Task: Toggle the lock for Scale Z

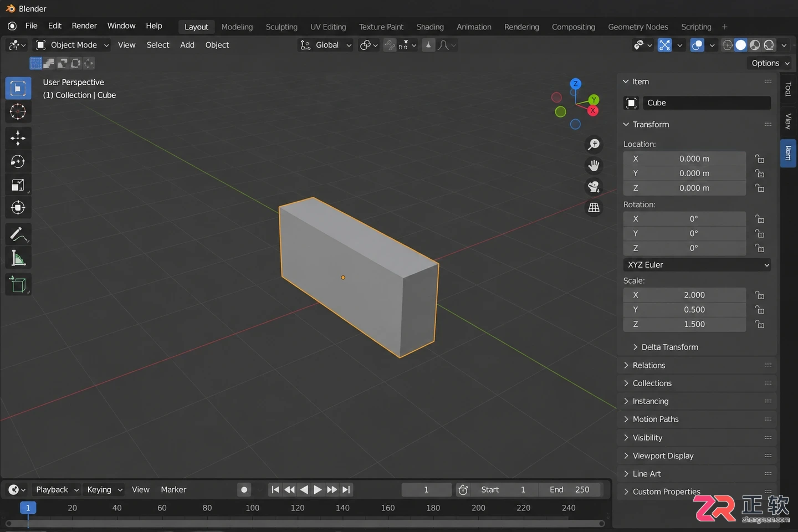Action: pyautogui.click(x=760, y=325)
